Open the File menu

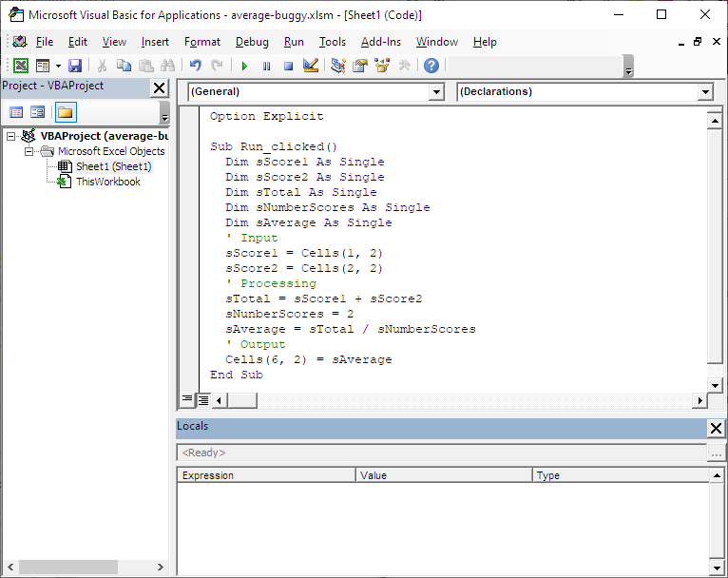(45, 42)
